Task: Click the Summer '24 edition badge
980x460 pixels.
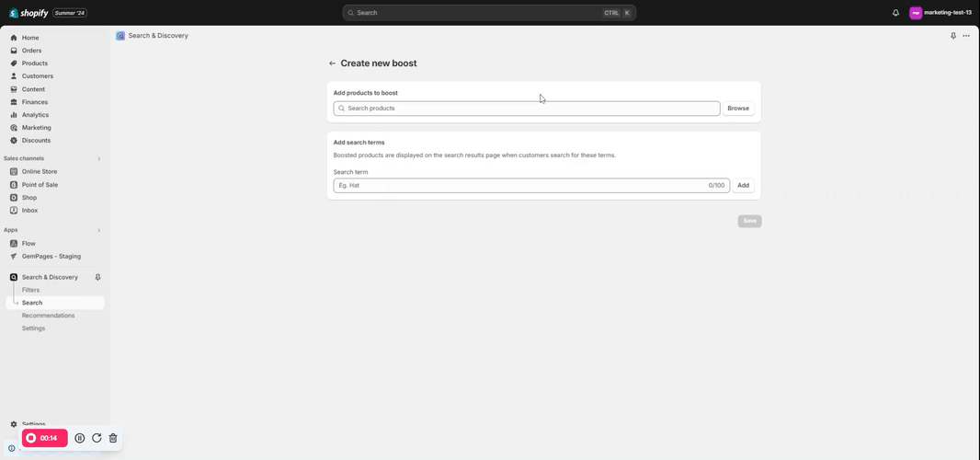Action: (69, 13)
